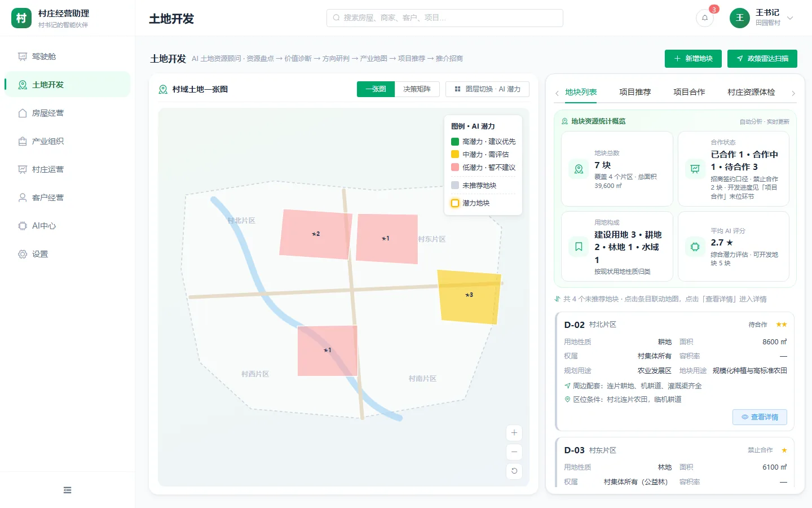Toggle 未推荐地块 legend entry

[x=474, y=186]
